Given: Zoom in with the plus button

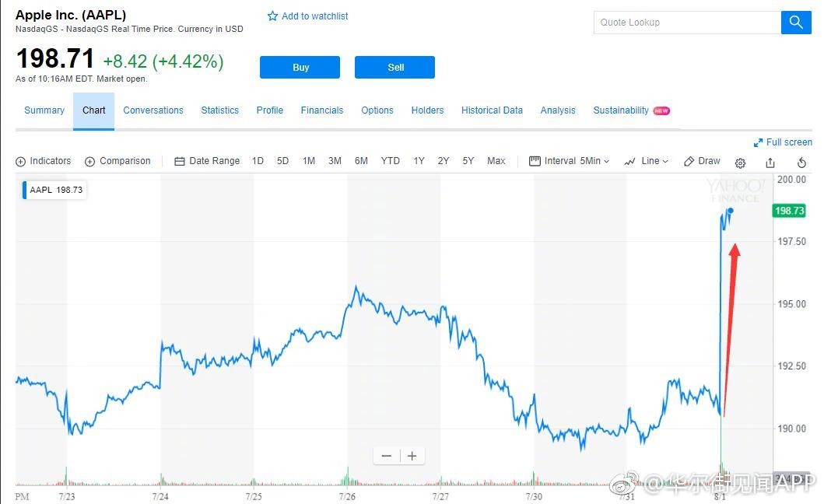Looking at the screenshot, I should coord(412,457).
